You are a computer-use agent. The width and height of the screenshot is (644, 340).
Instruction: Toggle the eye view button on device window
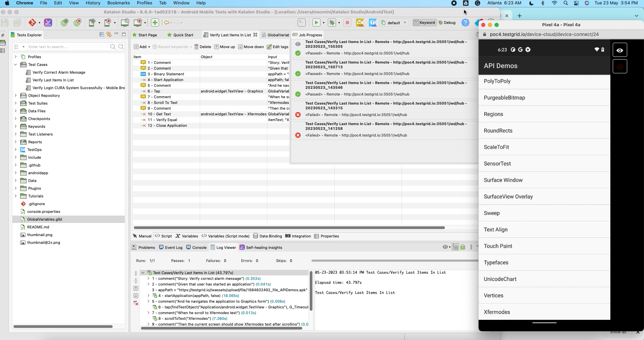tap(620, 50)
